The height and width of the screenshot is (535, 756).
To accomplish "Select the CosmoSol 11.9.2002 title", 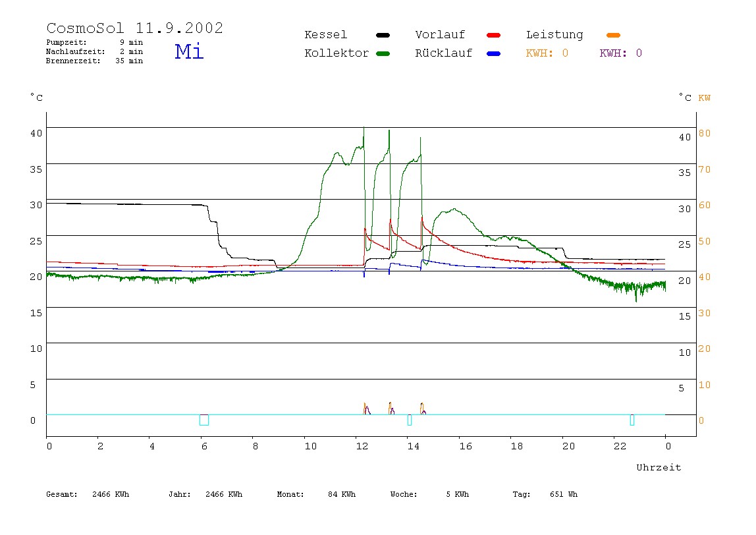I will (134, 28).
